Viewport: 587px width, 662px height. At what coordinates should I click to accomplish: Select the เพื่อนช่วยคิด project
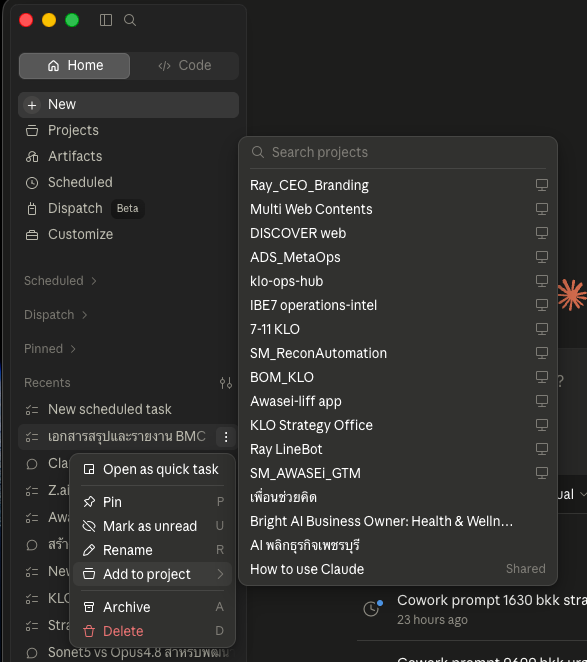[398, 498]
